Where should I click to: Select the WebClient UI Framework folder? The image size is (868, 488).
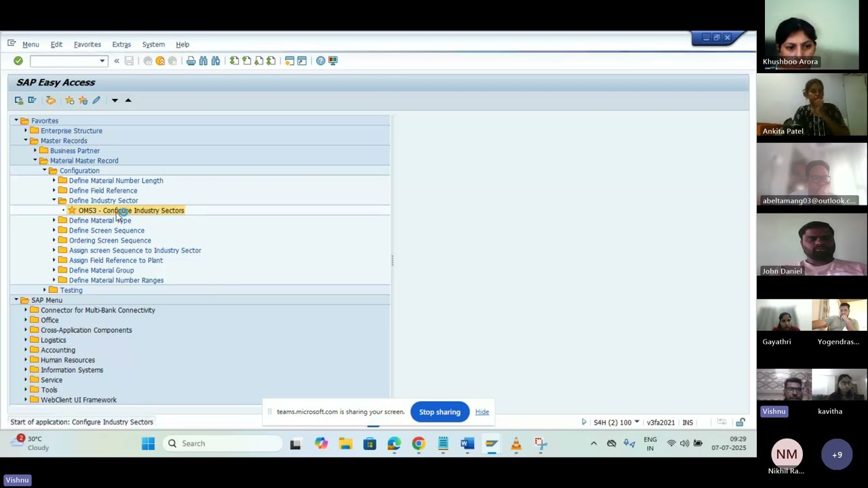[x=78, y=400]
